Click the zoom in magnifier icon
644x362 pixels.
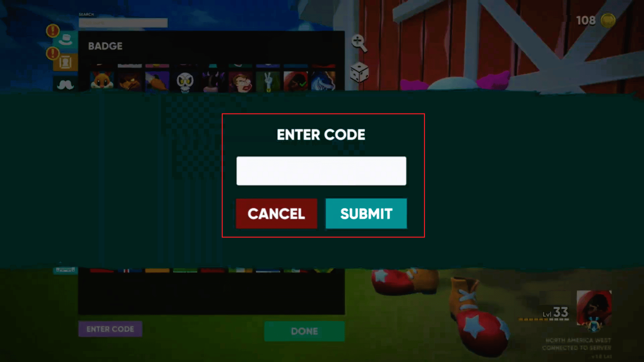pyautogui.click(x=358, y=42)
